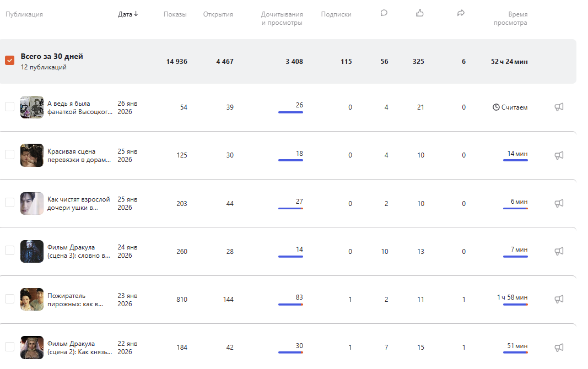588x369 pixels.
Task: Click the comments speech bubble column icon
Action: [x=384, y=14]
